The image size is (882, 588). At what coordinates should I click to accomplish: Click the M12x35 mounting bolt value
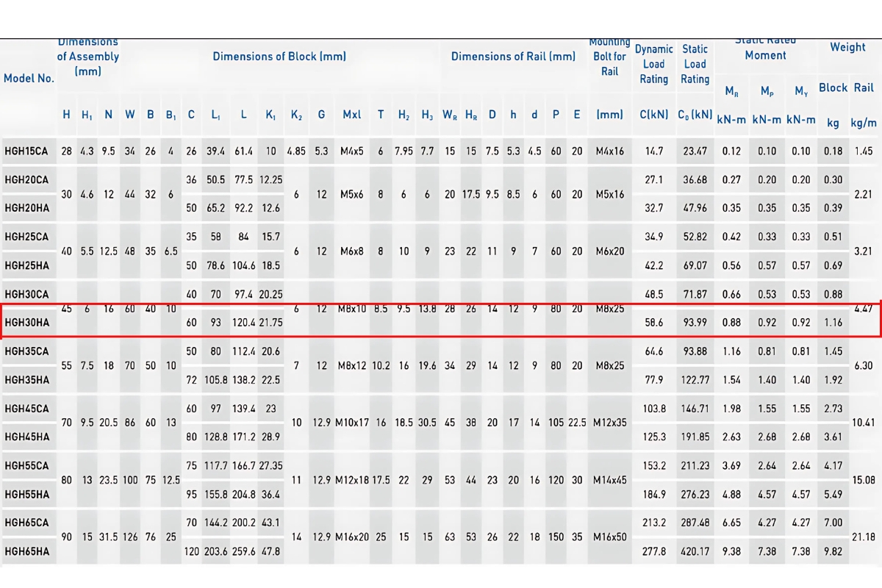[609, 423]
